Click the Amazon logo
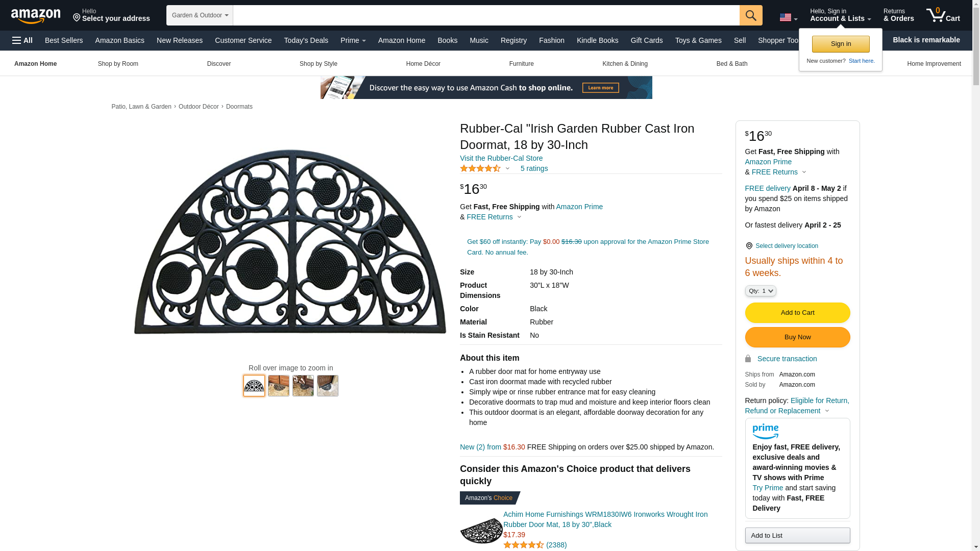 pyautogui.click(x=36, y=16)
